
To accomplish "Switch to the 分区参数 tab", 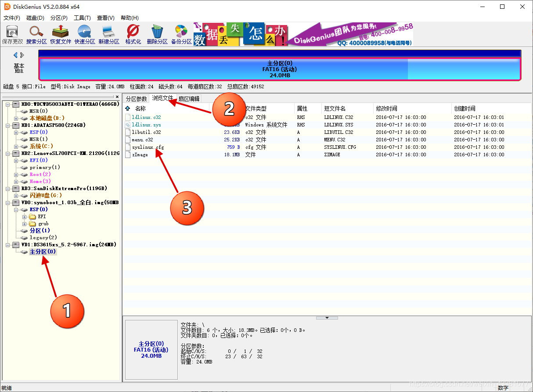I will [136, 99].
